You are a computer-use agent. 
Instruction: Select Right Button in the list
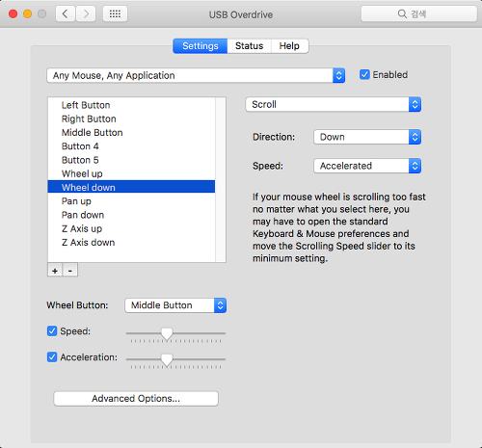click(131, 119)
